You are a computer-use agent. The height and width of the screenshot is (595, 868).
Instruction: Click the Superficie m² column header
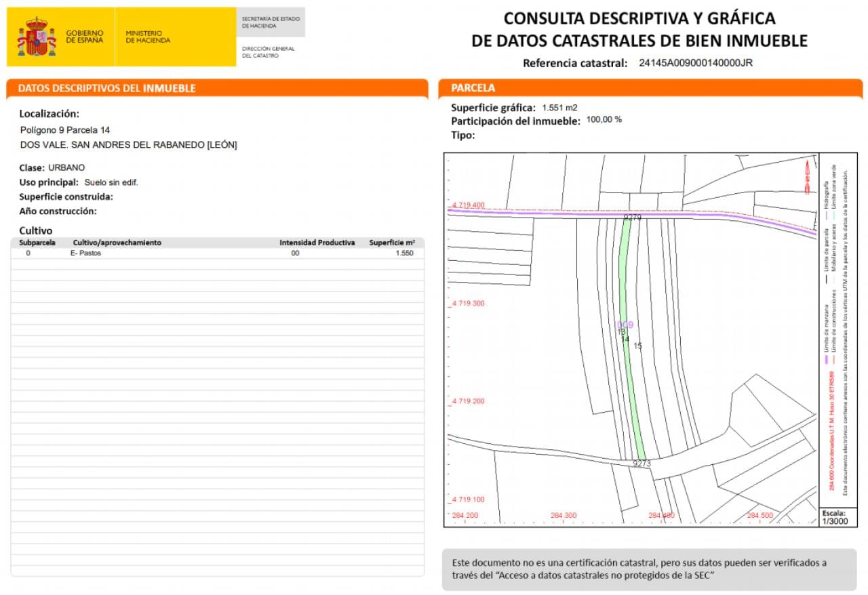392,243
